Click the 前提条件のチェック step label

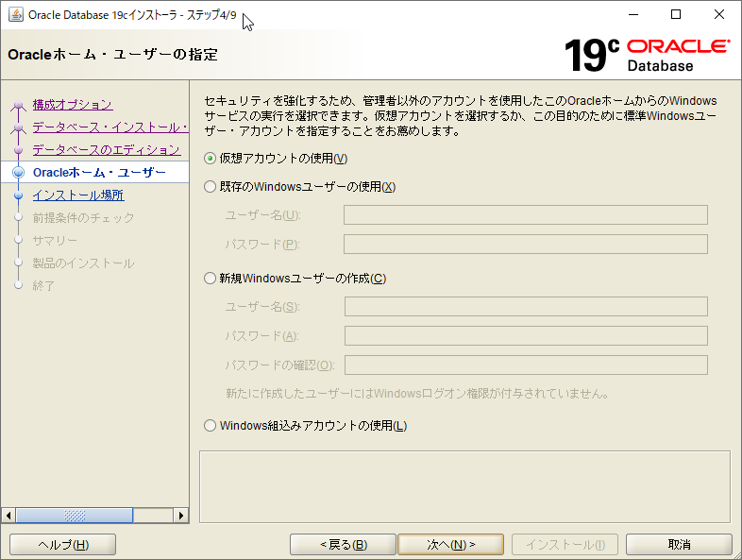coord(83,218)
